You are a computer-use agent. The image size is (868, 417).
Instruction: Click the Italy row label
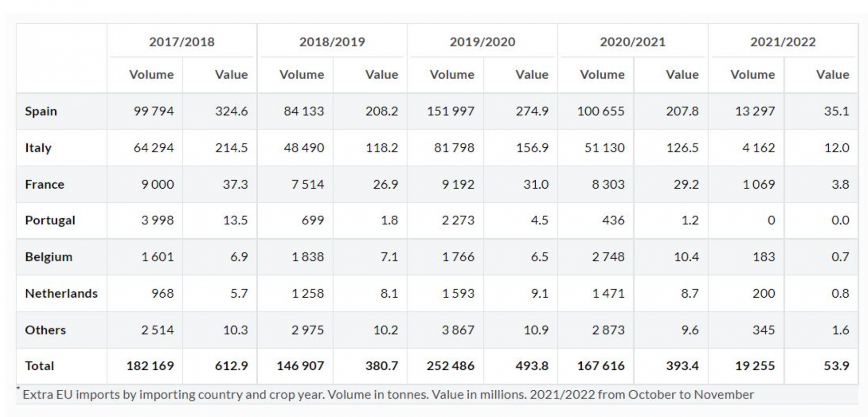pos(38,148)
